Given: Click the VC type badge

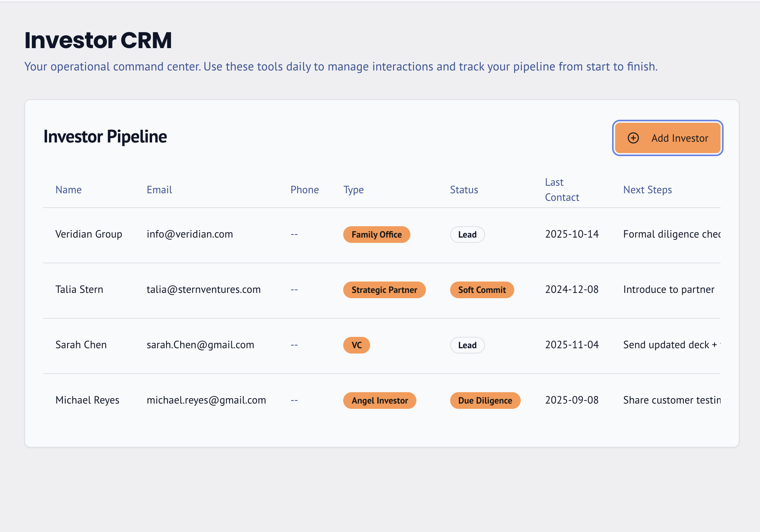Looking at the screenshot, I should (356, 345).
